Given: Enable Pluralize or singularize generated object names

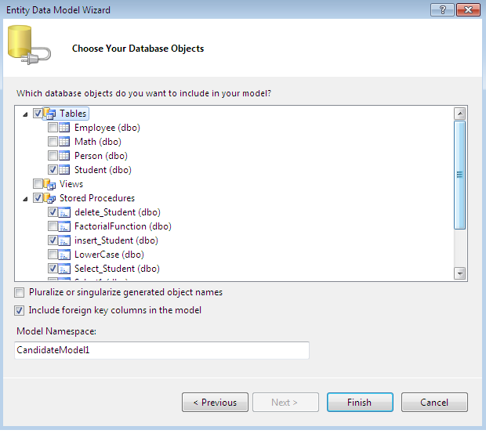Looking at the screenshot, I should pyautogui.click(x=20, y=293).
